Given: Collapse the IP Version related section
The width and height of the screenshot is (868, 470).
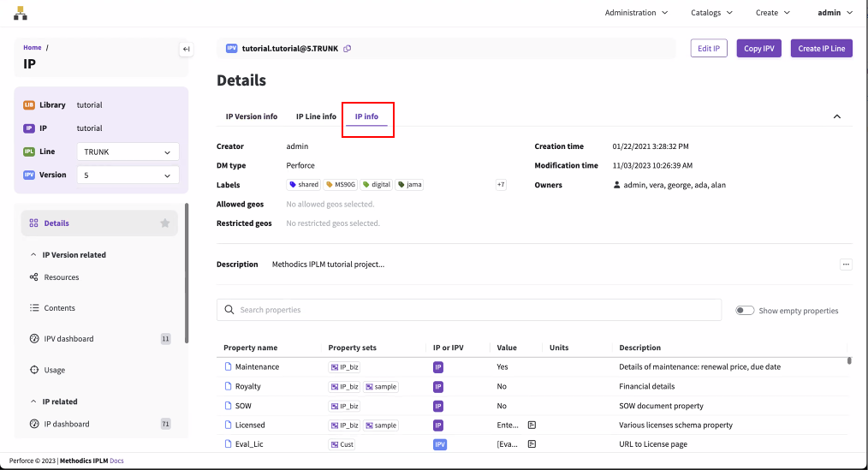Looking at the screenshot, I should click(x=33, y=255).
